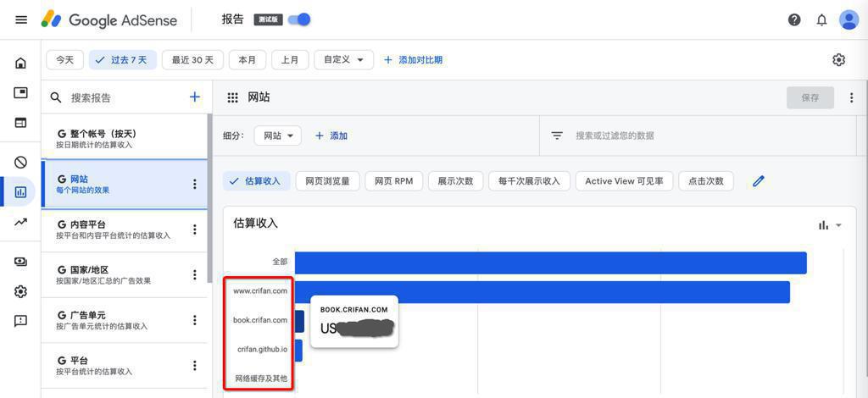Screen dimensions: 868x398
Task: Enable the 网页浏览量 metric chip
Action: pos(327,180)
